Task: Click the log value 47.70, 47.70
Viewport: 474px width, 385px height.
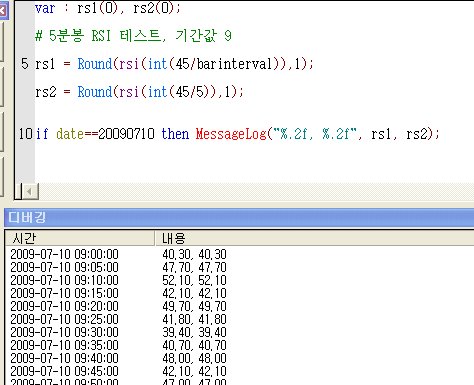Action: (194, 267)
